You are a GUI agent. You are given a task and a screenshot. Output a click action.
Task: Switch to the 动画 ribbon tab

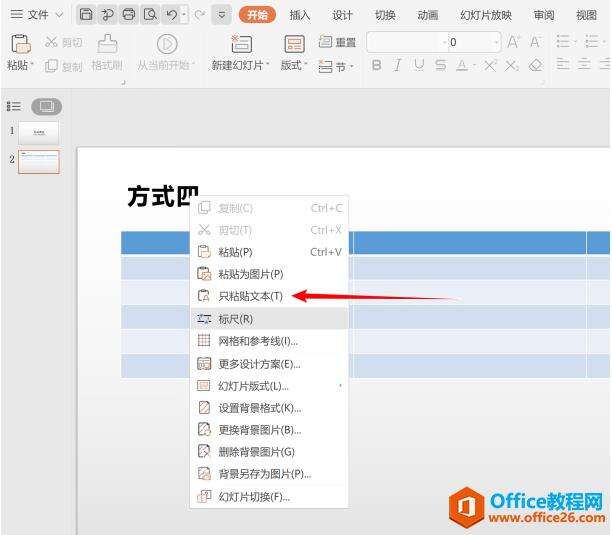coord(427,15)
